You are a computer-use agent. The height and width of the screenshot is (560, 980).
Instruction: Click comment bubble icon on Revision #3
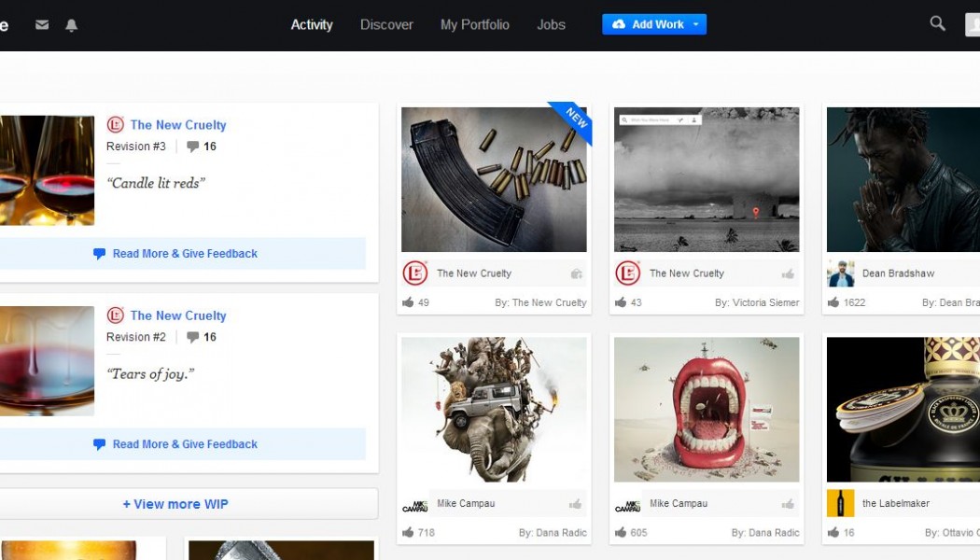coord(193,147)
